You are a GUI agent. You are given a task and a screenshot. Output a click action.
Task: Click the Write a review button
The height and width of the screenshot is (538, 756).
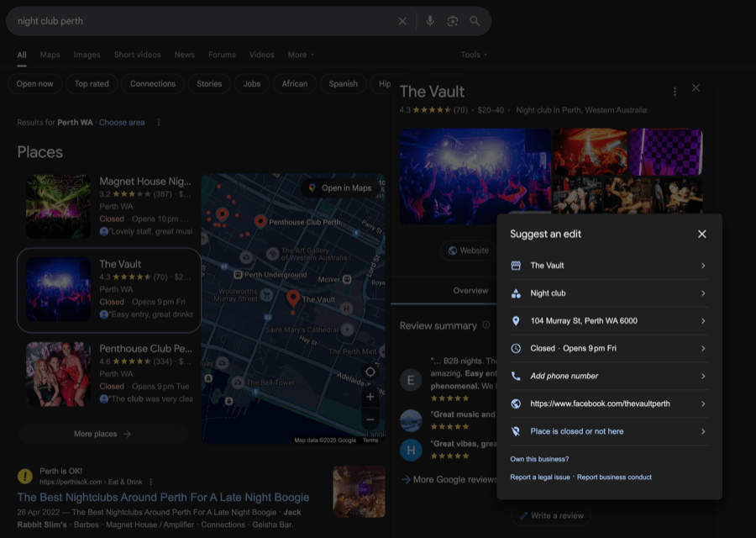pyautogui.click(x=551, y=516)
